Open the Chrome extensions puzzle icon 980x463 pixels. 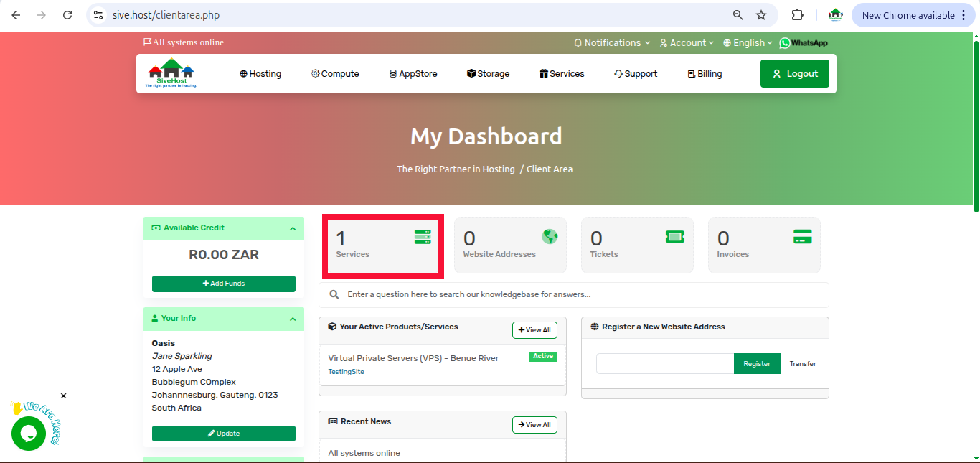pos(797,15)
